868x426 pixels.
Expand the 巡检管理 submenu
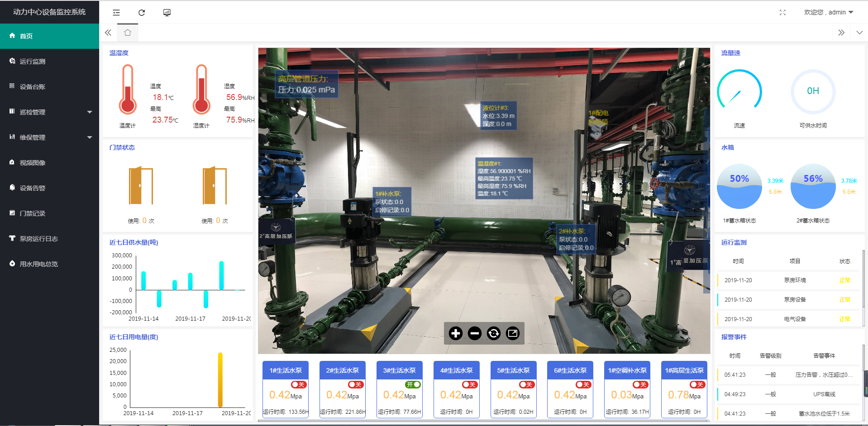[49, 112]
